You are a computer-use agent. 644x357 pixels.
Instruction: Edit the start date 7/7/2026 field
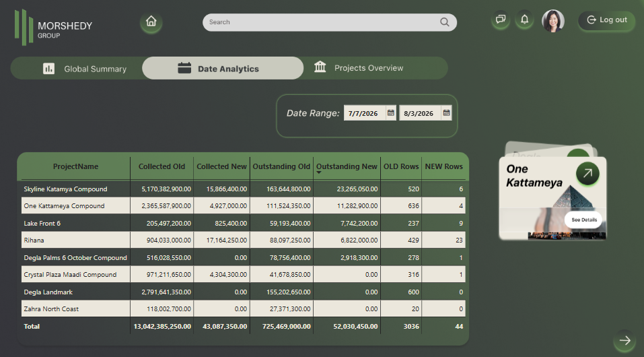tap(365, 113)
